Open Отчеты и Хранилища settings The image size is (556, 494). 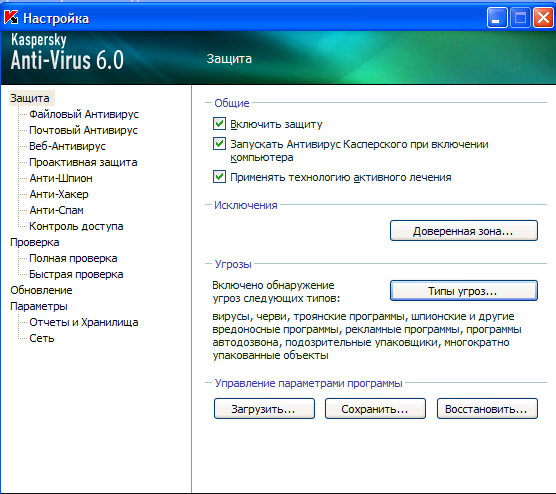click(x=84, y=322)
